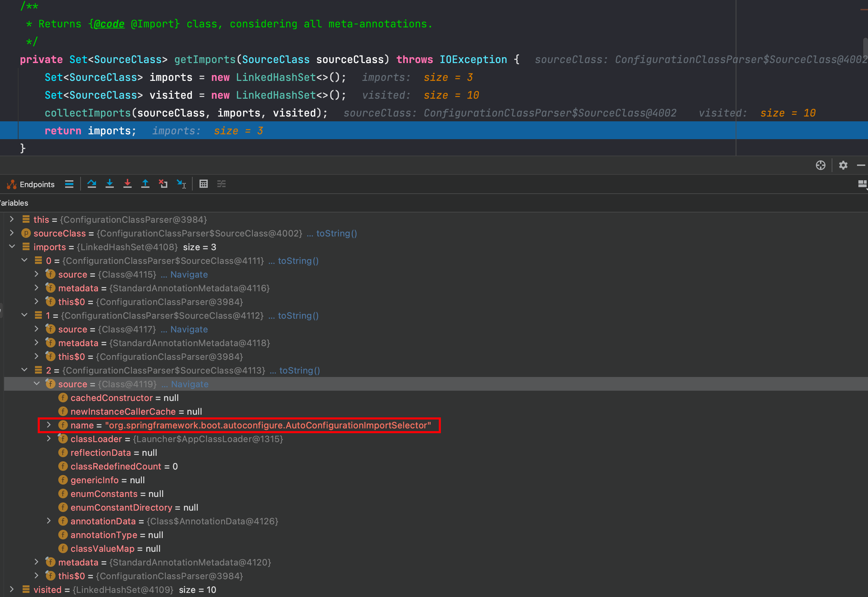
Task: Click Trace Current Stream Chain icon
Action: pos(221,184)
